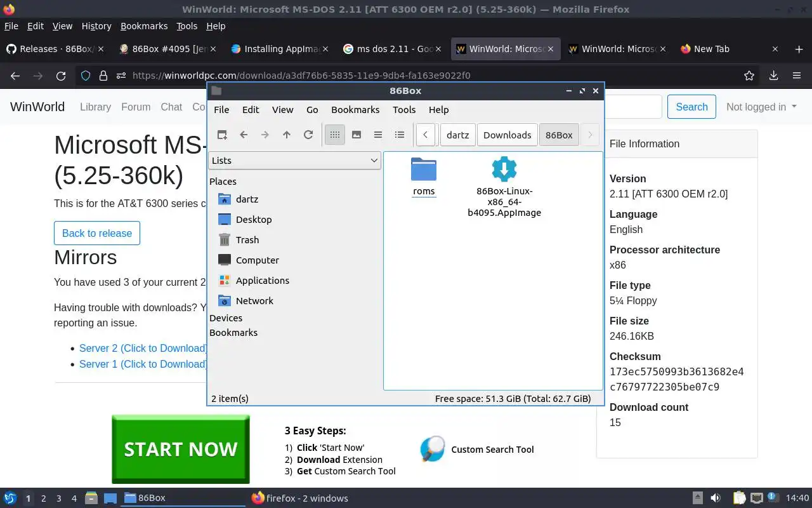Click Back to release button
This screenshot has width=812, height=508.
[x=97, y=233]
